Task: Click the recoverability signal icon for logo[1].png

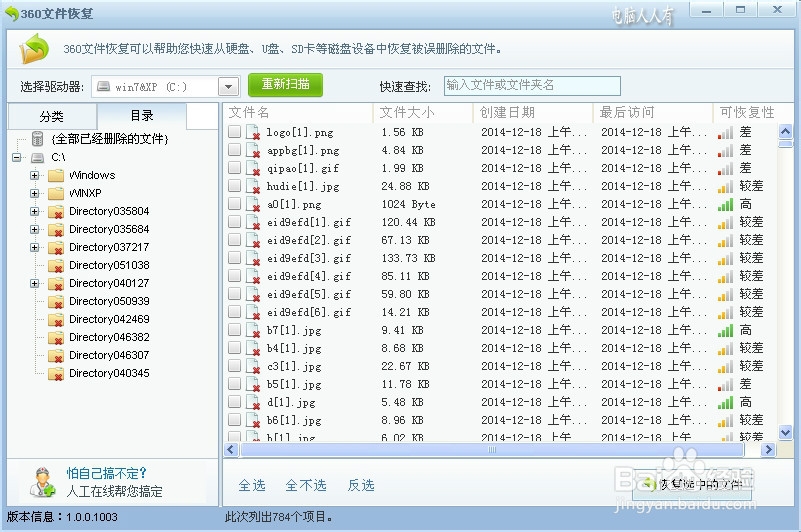Action: point(725,133)
